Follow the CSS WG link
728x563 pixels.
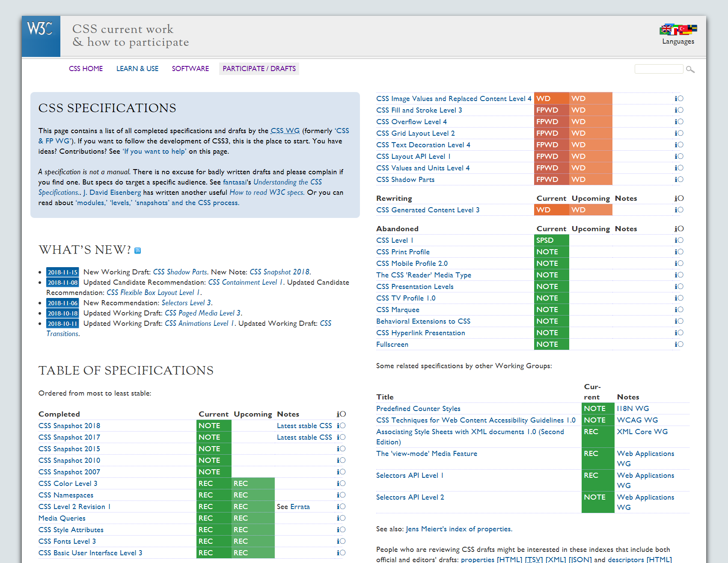point(285,131)
